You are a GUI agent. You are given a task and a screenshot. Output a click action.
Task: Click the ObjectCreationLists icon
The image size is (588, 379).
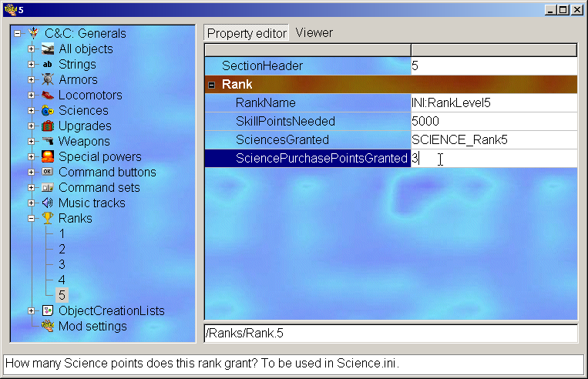(x=48, y=310)
